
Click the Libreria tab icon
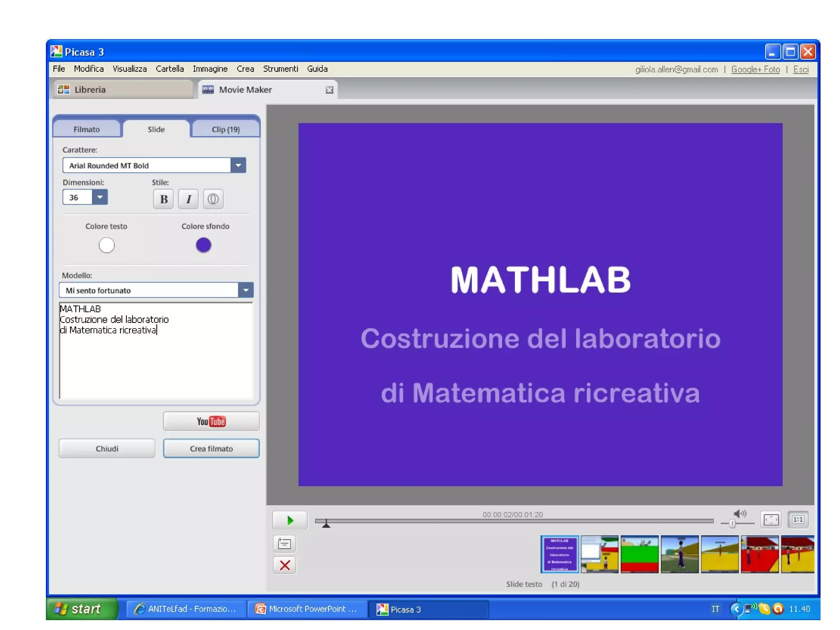tap(64, 89)
